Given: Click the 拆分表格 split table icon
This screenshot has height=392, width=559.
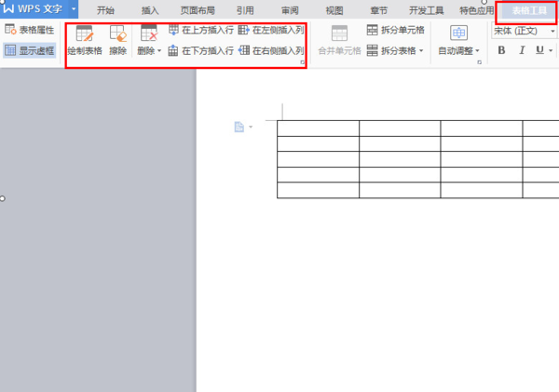Looking at the screenshot, I should 372,50.
